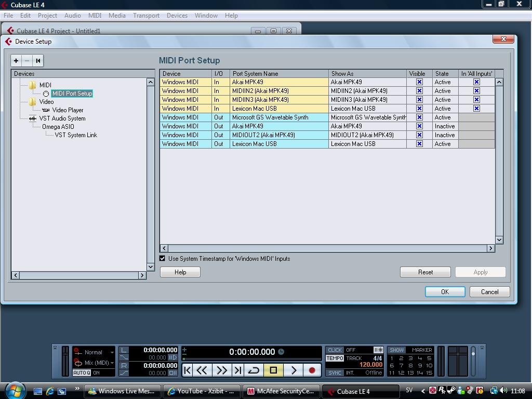
Task: Click the transport position slider bar
Action: click(252, 359)
